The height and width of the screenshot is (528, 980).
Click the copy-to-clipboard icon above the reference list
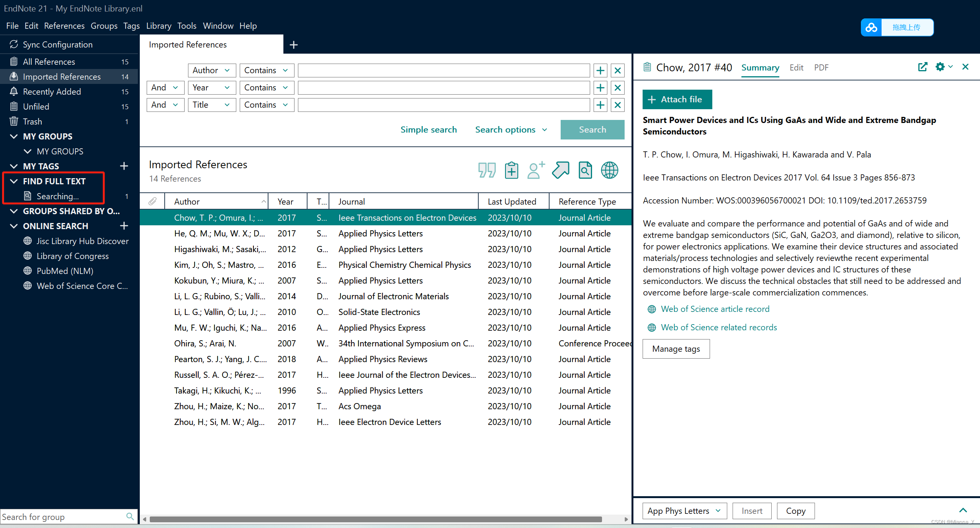511,170
